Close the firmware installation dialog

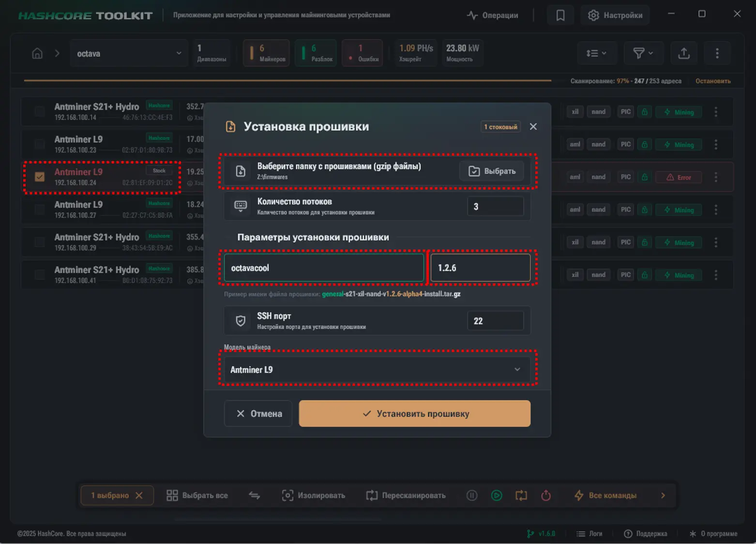coord(533,127)
